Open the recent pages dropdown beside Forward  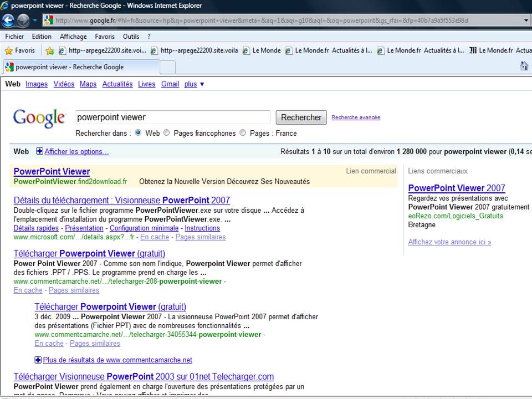35,21
